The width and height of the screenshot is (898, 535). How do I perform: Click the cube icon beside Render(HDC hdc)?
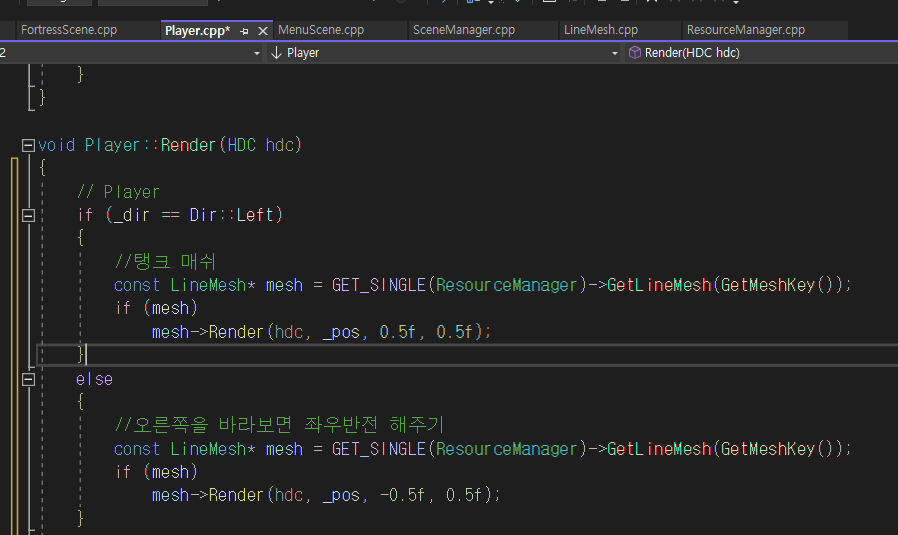635,53
